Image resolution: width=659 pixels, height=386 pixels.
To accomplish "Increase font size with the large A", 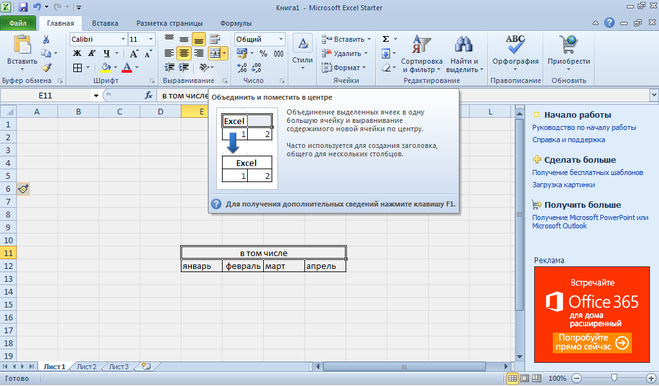I will (x=134, y=53).
